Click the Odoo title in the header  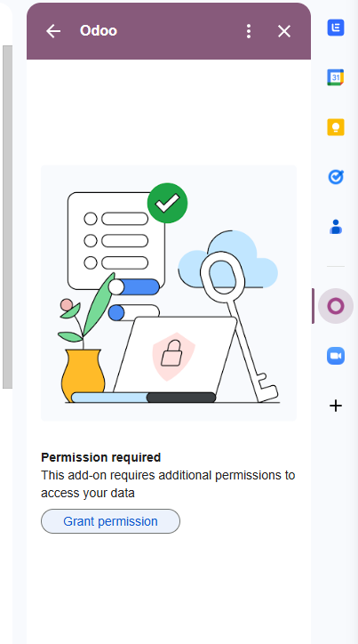pos(99,31)
